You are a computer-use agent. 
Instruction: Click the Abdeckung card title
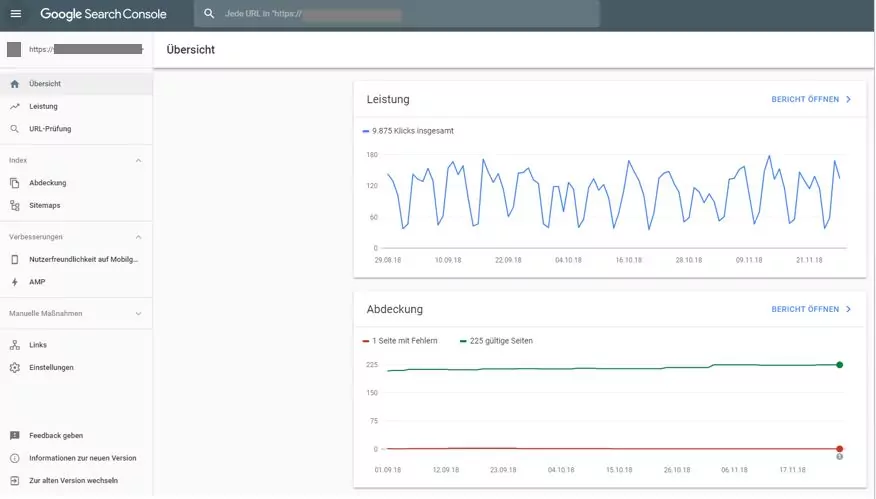394,310
